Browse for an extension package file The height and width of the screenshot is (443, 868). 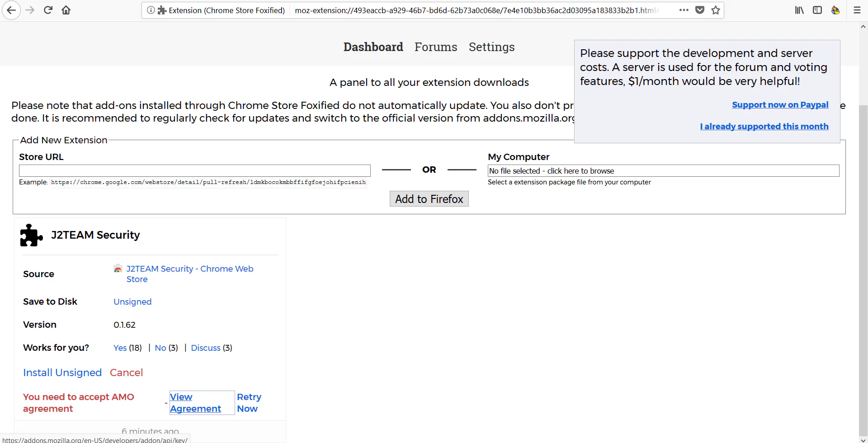click(663, 170)
